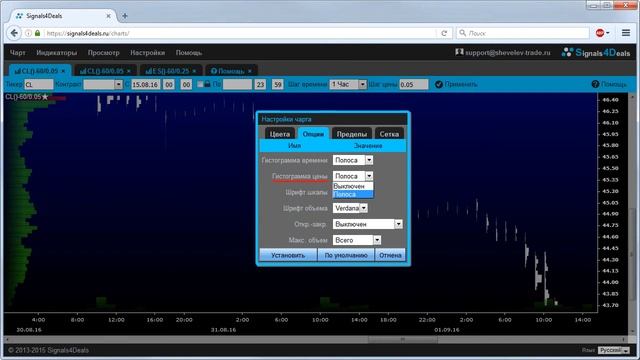Click the end minute field 59
Screen dimensions: 640x360
(x=278, y=84)
